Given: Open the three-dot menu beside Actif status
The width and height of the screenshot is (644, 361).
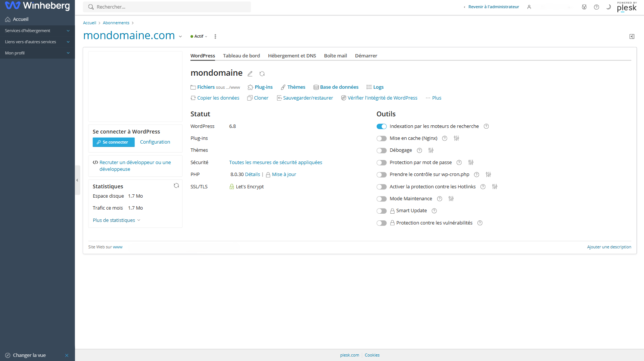Looking at the screenshot, I should pos(215,37).
